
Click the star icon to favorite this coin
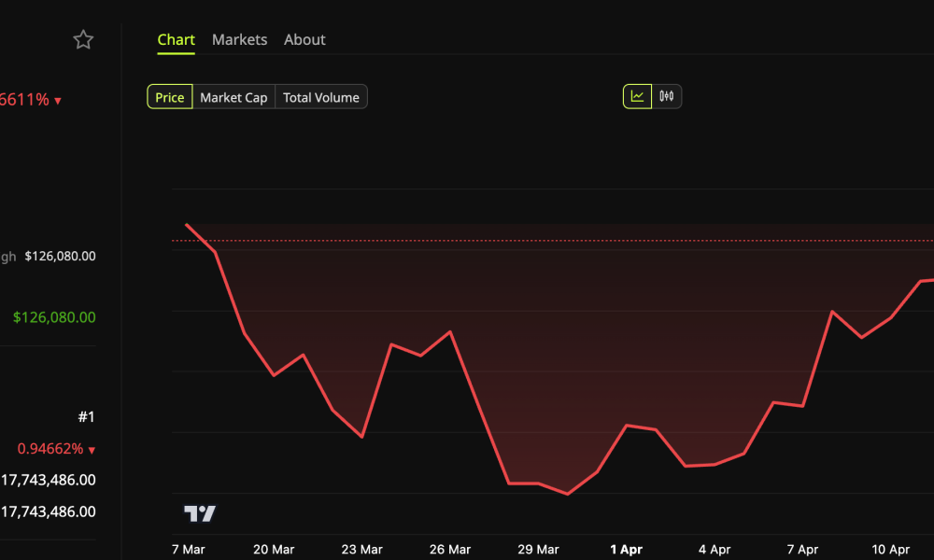pyautogui.click(x=83, y=39)
